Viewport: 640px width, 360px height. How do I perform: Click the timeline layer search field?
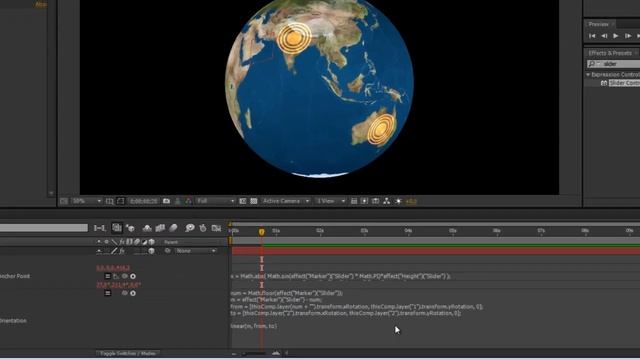pyautogui.click(x=44, y=228)
